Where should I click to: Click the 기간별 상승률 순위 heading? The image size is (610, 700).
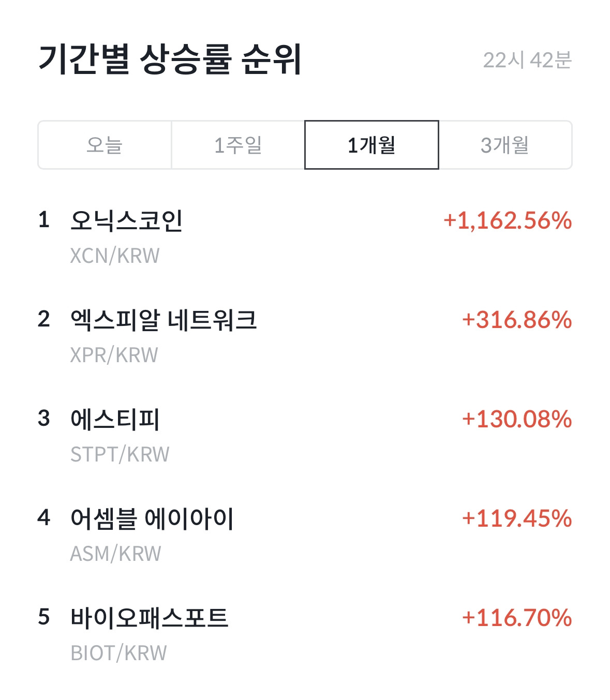(170, 59)
